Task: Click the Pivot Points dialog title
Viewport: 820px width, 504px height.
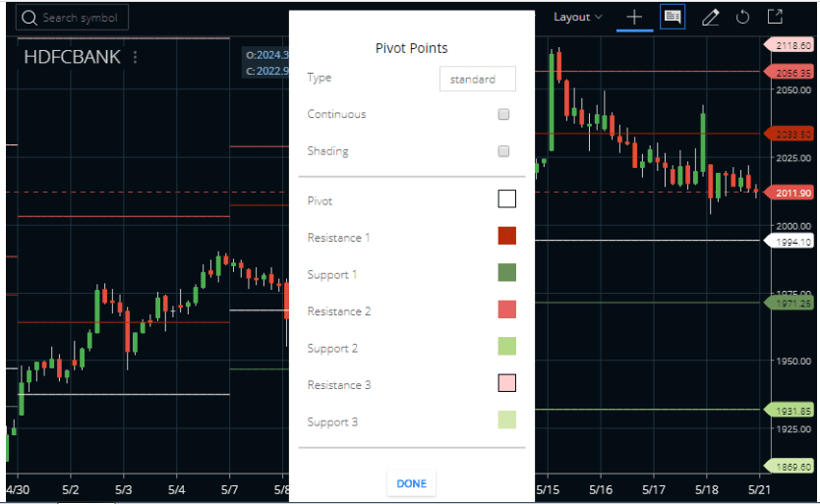Action: coord(412,48)
